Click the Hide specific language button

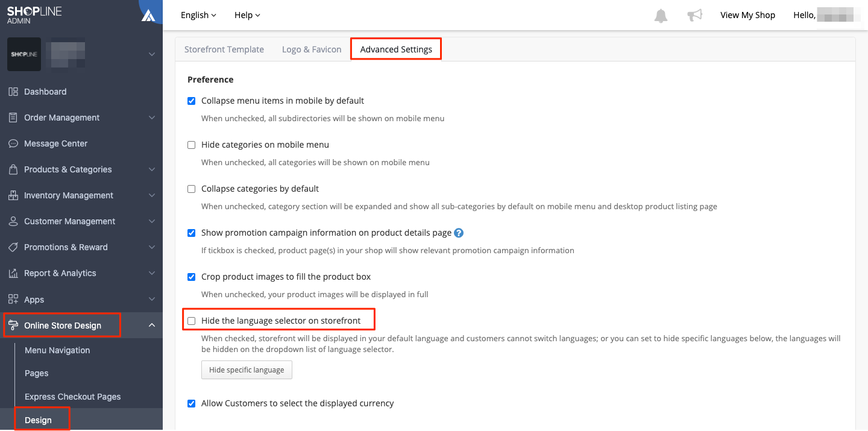247,370
